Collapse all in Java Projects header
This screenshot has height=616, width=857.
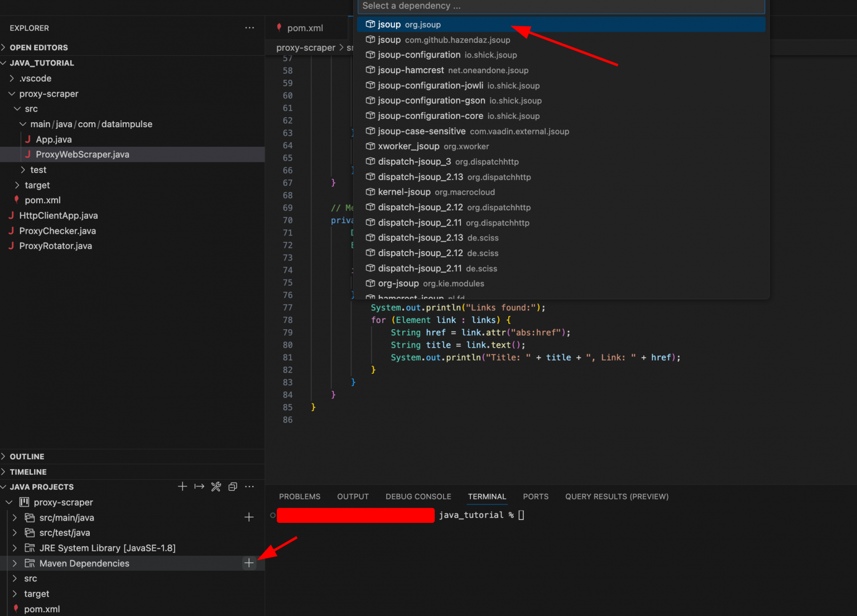coord(233,487)
